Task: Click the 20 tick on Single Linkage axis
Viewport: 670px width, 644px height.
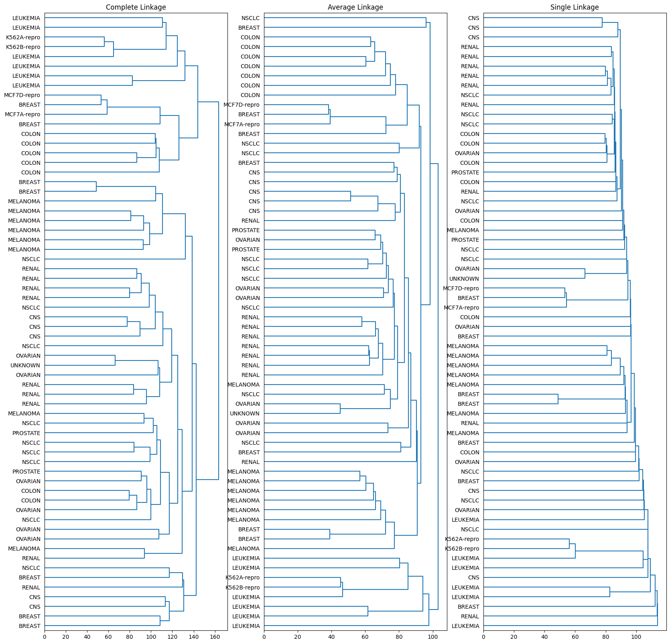Action: [514, 636]
